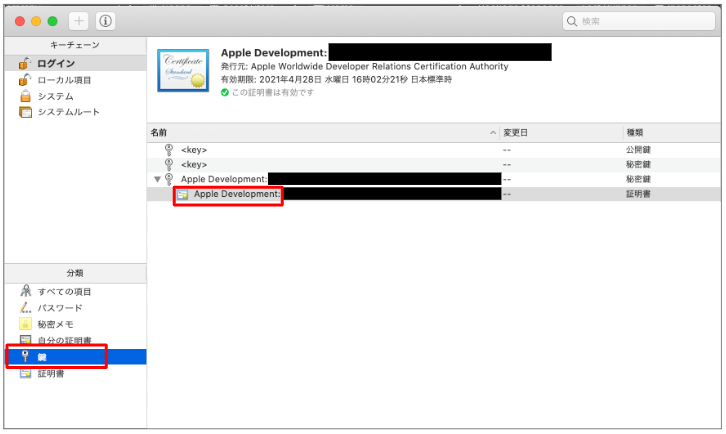Click the システムルート folder icon
726x434 pixels.
[x=25, y=112]
